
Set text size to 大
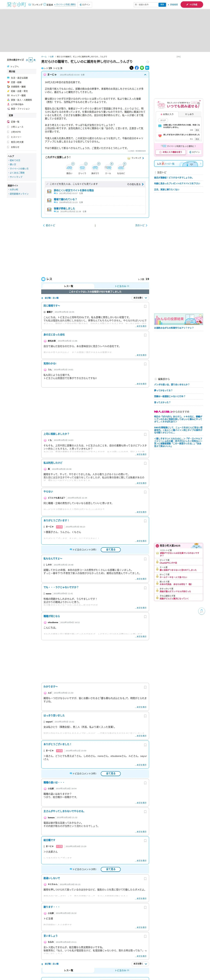(x=34, y=60)
